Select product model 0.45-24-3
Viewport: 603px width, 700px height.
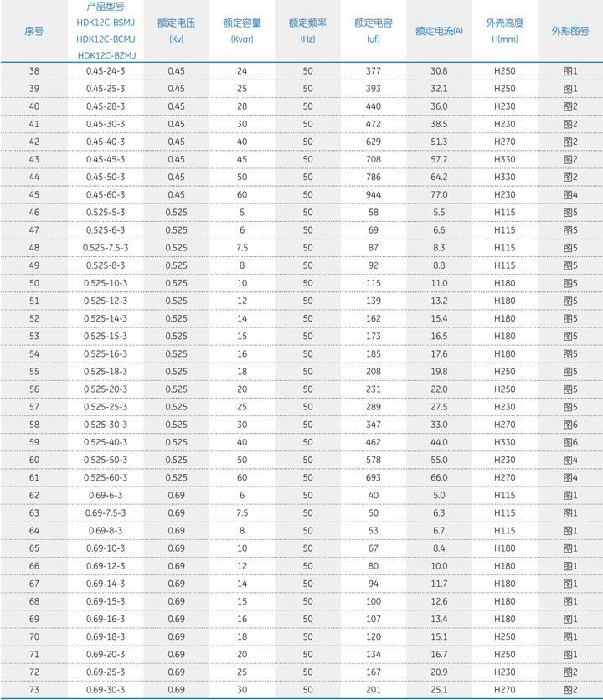106,71
